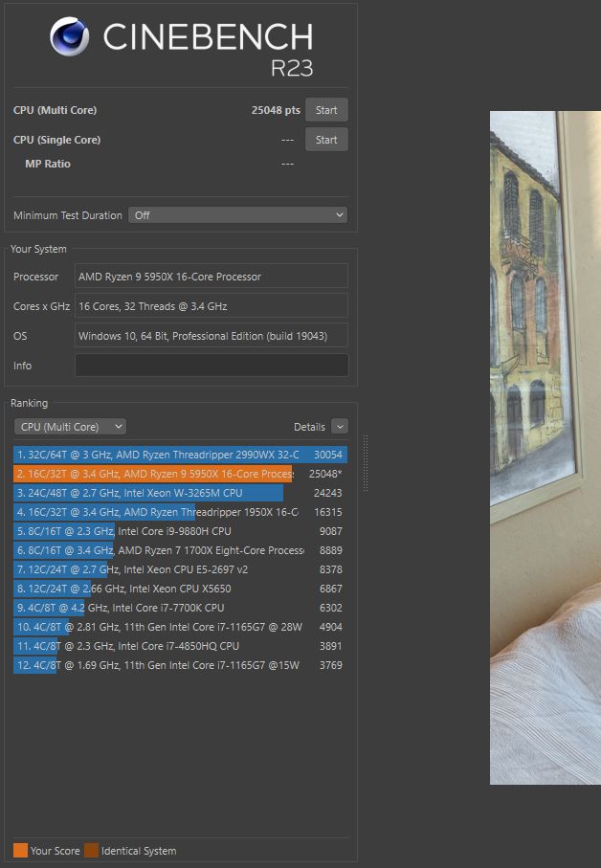Select ranking row 8 Xeon X5650
The image size is (601, 868).
[181, 589]
